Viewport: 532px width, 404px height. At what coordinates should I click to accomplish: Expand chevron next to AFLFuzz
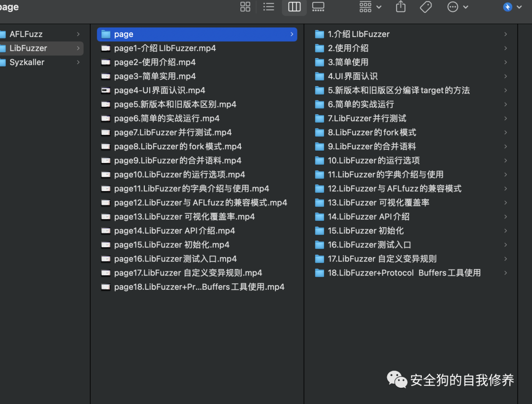(78, 34)
